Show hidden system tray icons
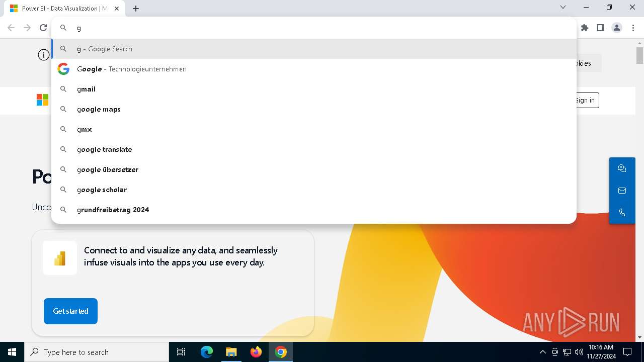Screen dimensions: 644x362 [542, 352]
